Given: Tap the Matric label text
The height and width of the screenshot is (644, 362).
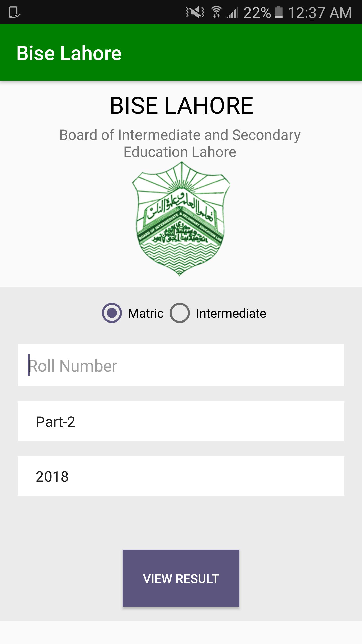Looking at the screenshot, I should (x=146, y=313).
